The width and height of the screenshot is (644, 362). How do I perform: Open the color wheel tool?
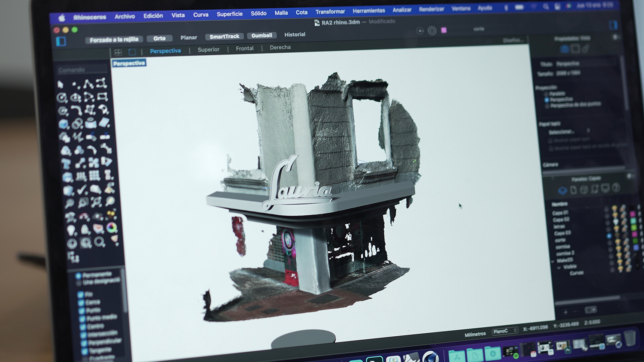pyautogui.click(x=112, y=228)
